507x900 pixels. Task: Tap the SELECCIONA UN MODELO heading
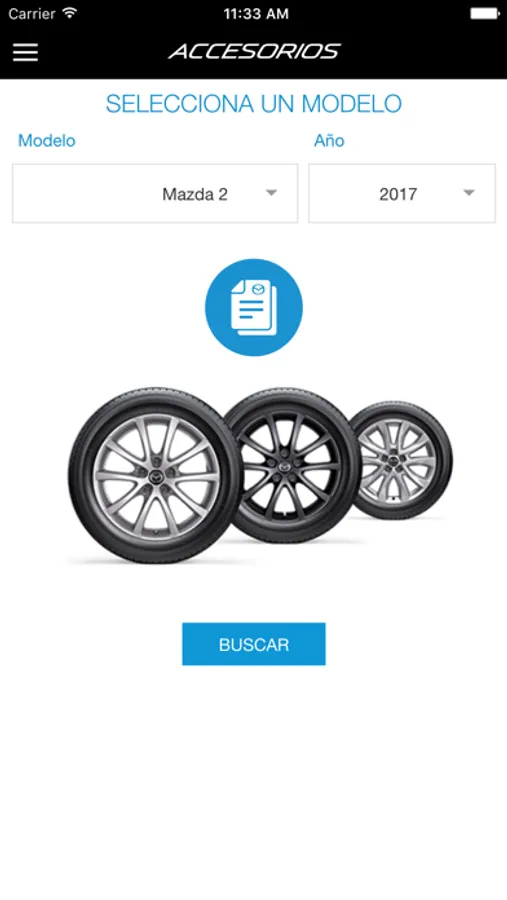pos(254,104)
